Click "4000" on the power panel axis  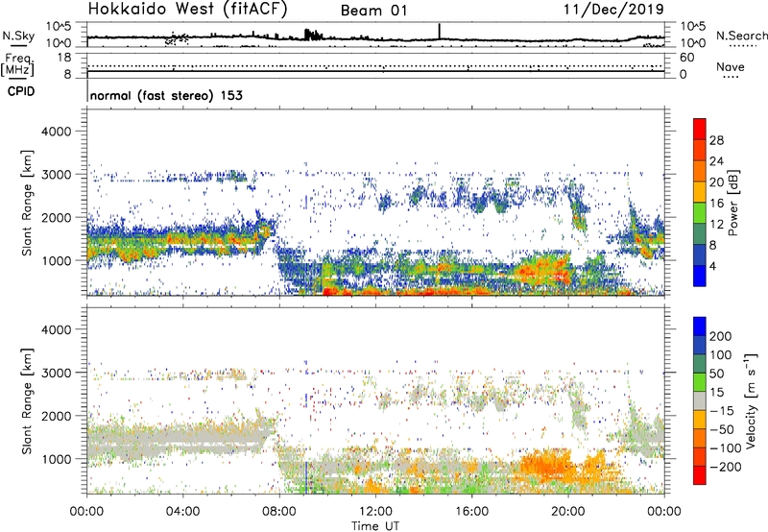pyautogui.click(x=57, y=132)
